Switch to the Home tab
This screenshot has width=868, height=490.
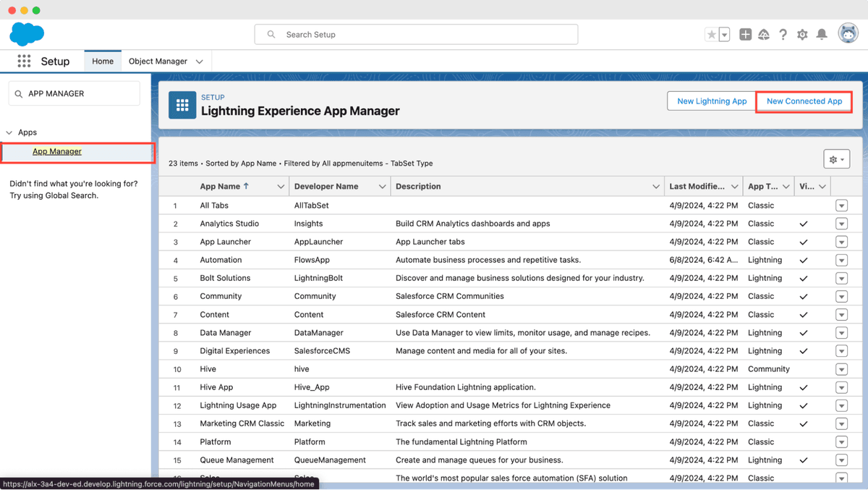coord(103,62)
